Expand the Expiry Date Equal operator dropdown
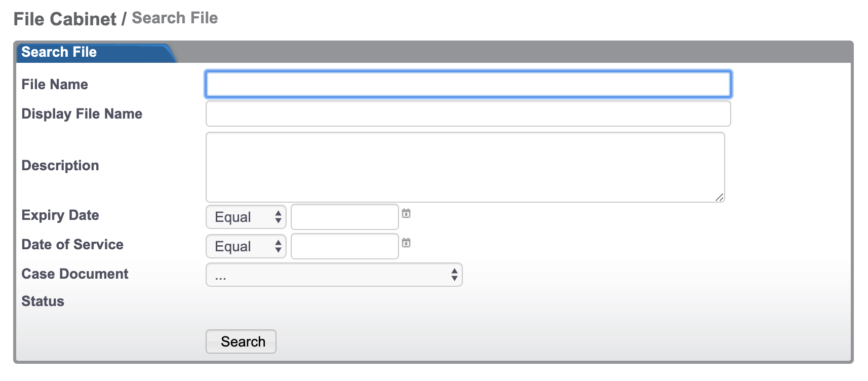 click(246, 217)
